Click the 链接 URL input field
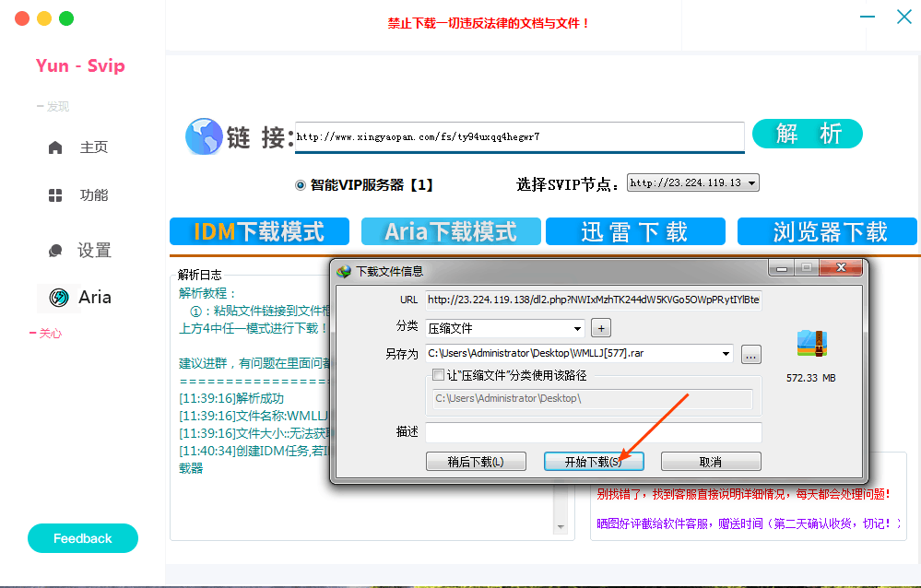The width and height of the screenshot is (921, 588). (x=520, y=137)
